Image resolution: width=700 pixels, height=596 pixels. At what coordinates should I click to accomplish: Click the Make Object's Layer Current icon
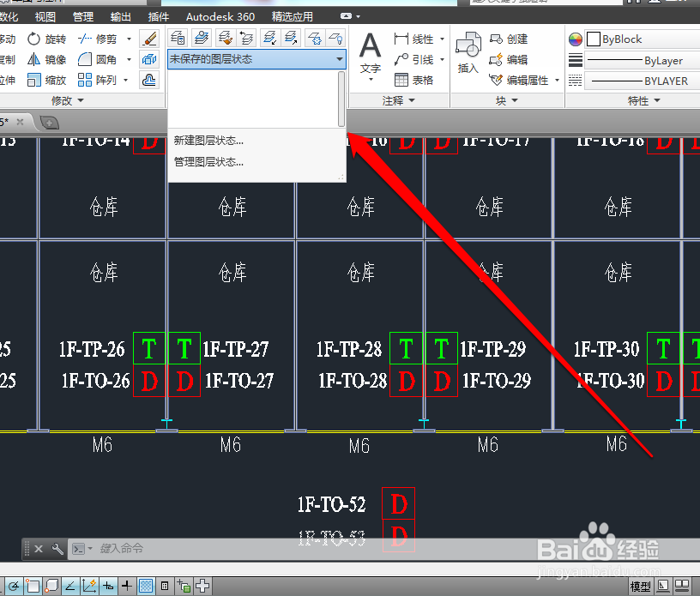[202, 38]
